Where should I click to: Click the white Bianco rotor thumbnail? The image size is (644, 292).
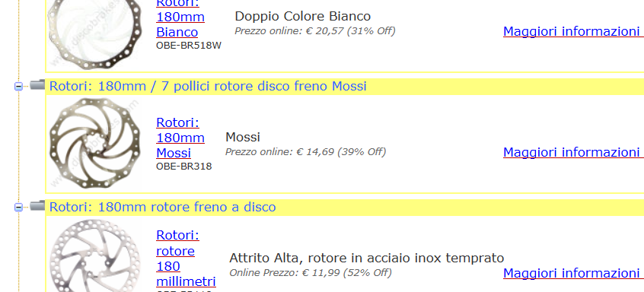(x=94, y=34)
